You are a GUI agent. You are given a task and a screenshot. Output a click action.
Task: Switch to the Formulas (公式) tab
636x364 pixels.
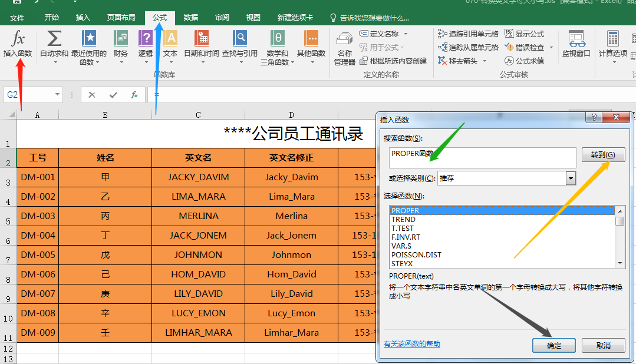pos(160,18)
